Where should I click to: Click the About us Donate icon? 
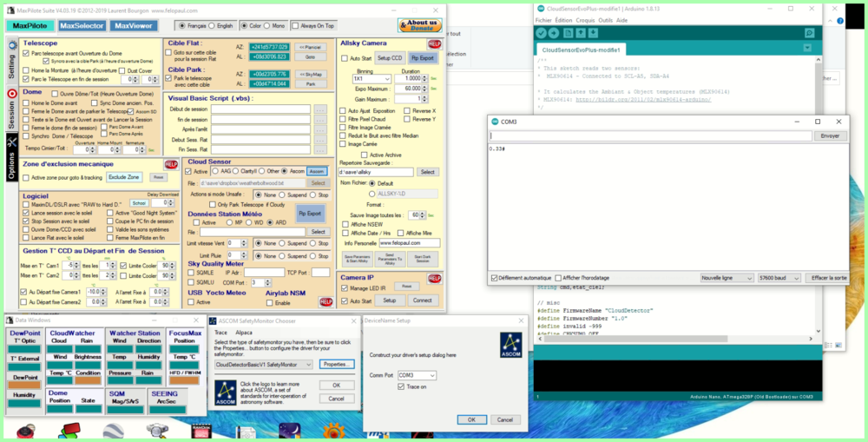coord(419,25)
